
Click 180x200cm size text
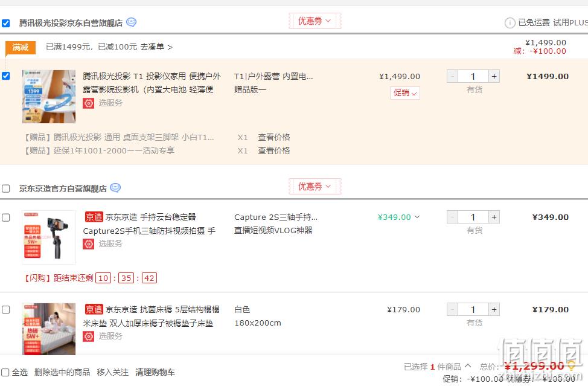(x=258, y=323)
